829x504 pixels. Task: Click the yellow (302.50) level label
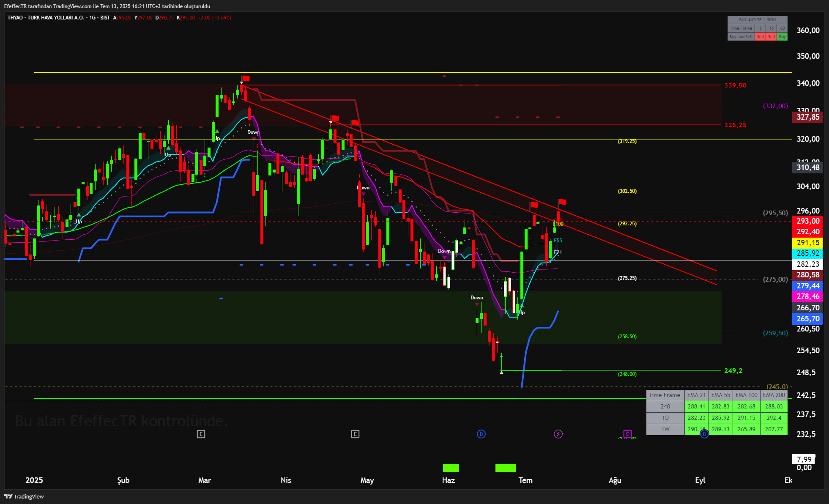coord(627,191)
